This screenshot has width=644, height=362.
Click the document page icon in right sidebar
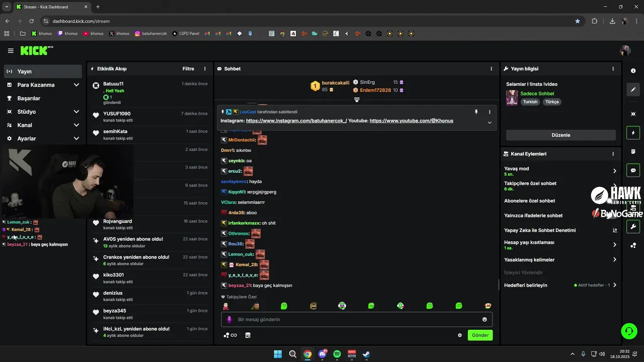coord(633,151)
